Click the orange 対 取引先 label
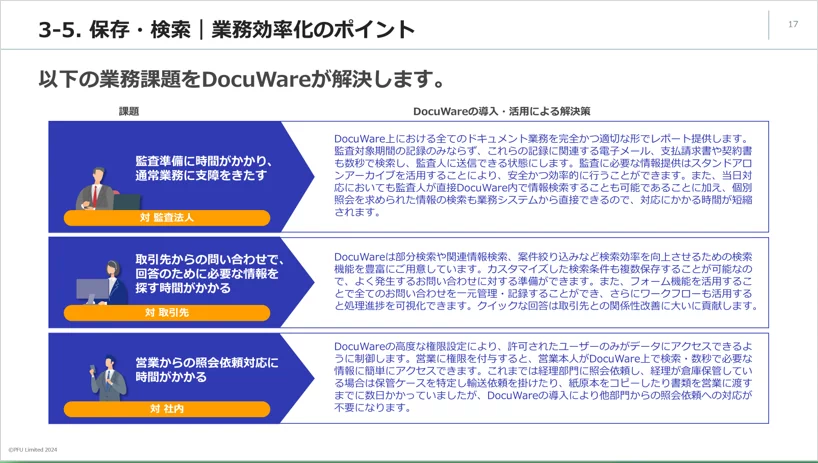The width and height of the screenshot is (818, 463). [167, 313]
